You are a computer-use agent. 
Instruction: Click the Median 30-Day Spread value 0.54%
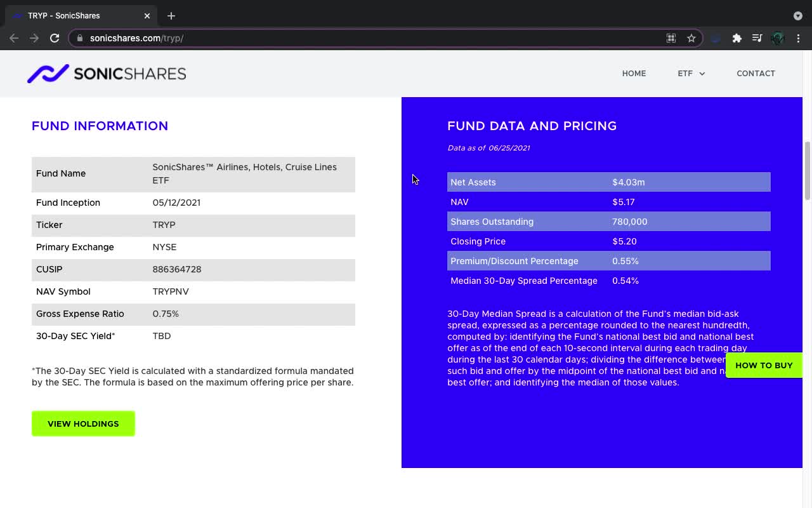tap(625, 281)
